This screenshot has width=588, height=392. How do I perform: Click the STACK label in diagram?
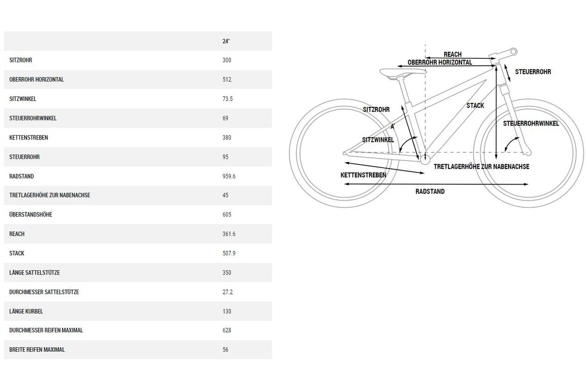(x=475, y=105)
